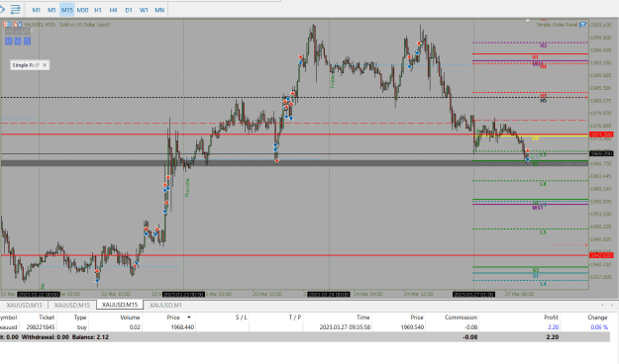Click the 0.02 volume cell
Viewport: 619px width, 364px height.
tap(135, 327)
